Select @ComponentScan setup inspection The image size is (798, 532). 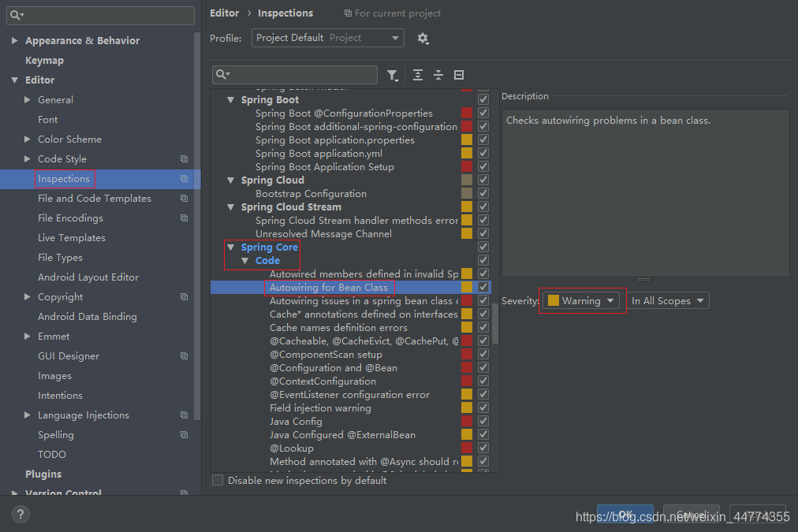pyautogui.click(x=326, y=355)
